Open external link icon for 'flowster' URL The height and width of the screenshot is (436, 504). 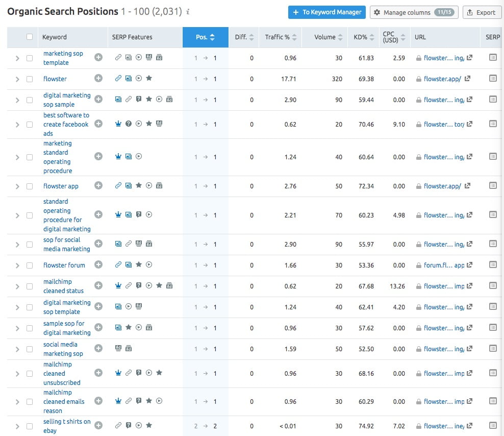[x=467, y=78]
